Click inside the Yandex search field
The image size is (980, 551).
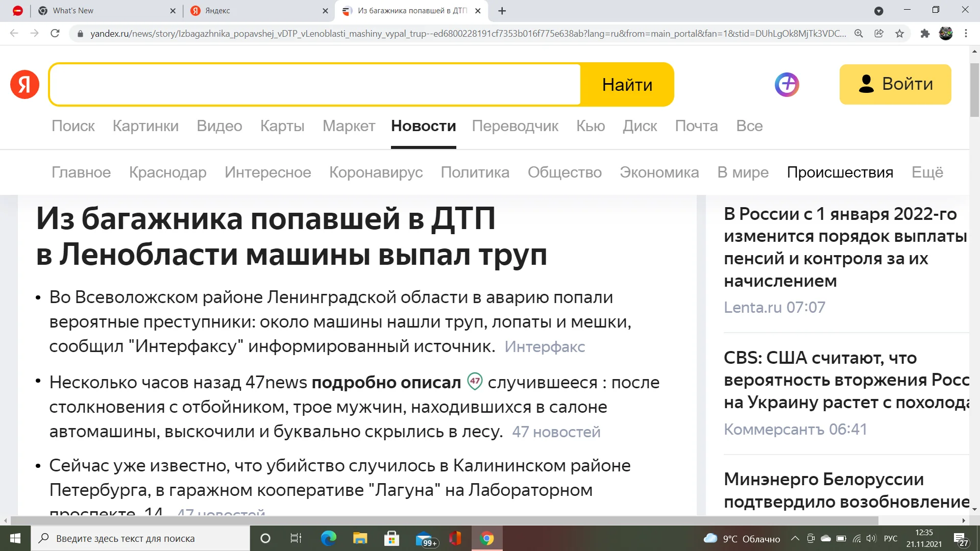315,84
